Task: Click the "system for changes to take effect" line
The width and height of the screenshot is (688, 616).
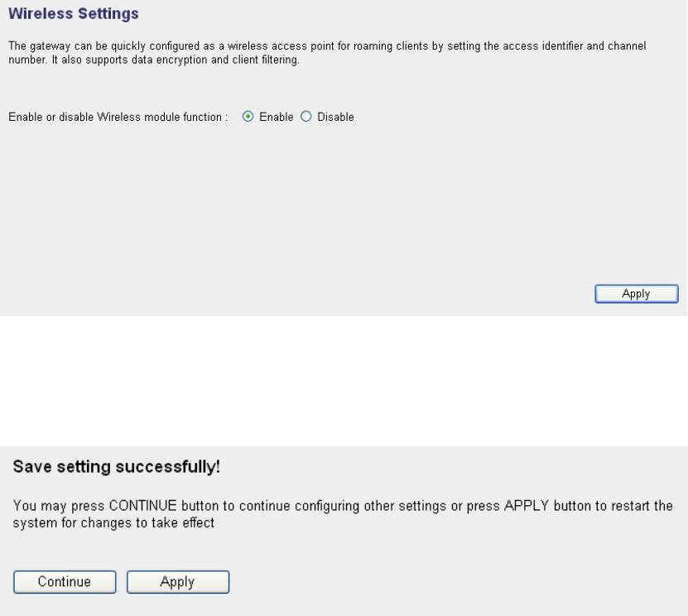Action: point(114,522)
